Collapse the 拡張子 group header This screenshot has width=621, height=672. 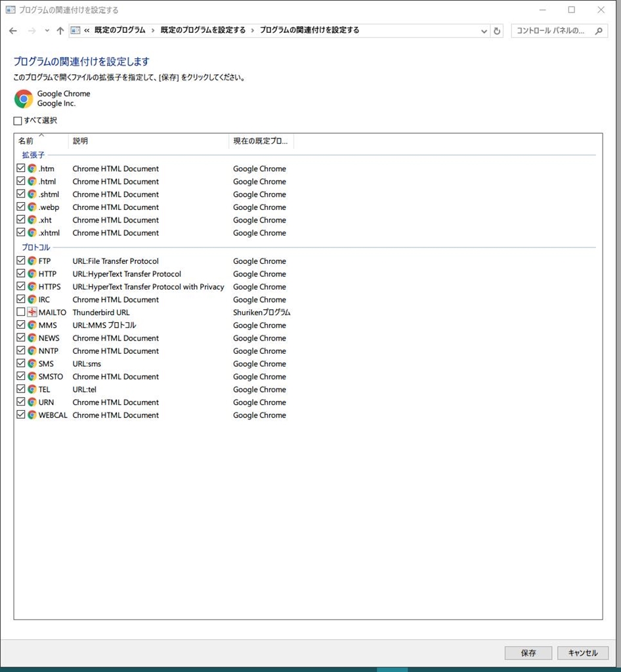coord(33,155)
